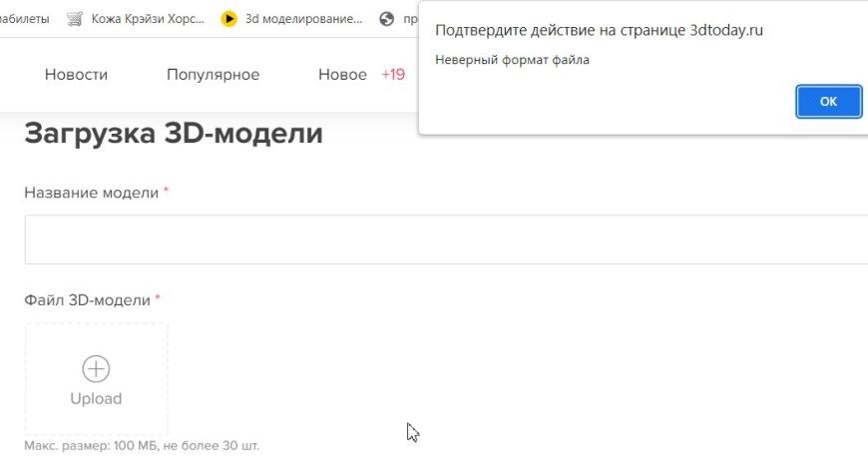This screenshot has width=868, height=476.
Task: Click the dialog title mentioning 3dtoday.ru
Action: pos(599,30)
